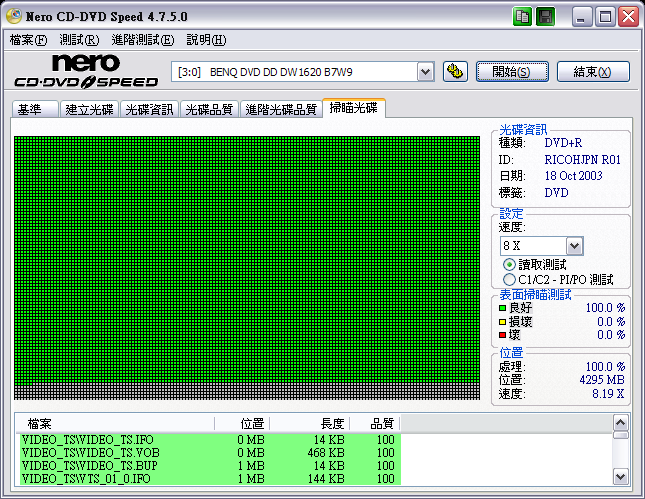Open the 檔案(F) menu

[28, 40]
